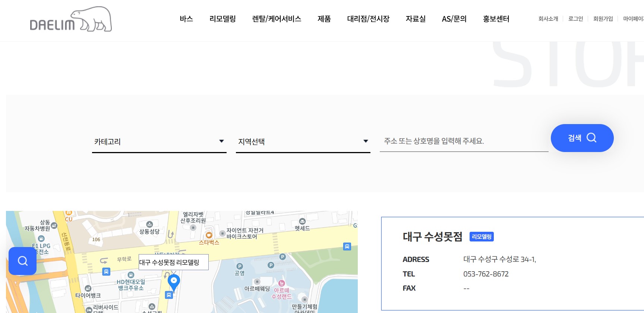
Task: Click the blue location pin marker on map
Action: coord(174,283)
